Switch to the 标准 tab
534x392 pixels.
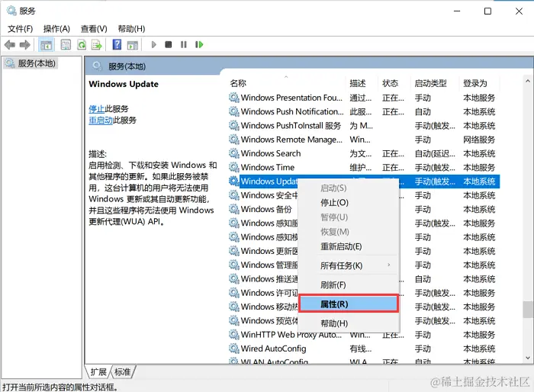click(x=123, y=372)
